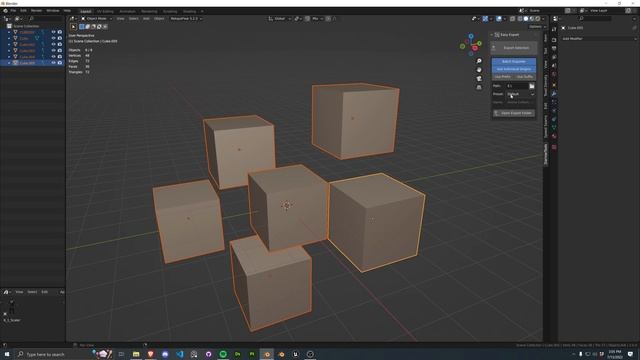The width and height of the screenshot is (640, 360).
Task: Switch to the Layout workspace tab
Action: pos(86,11)
